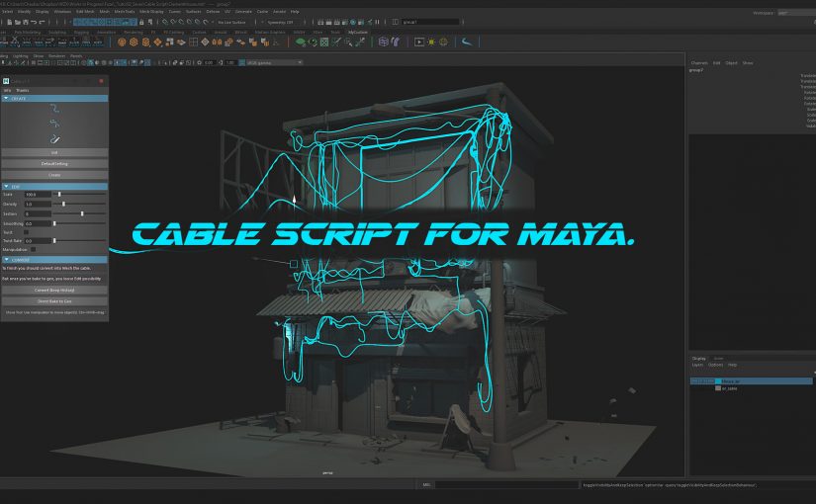Viewport: 816px width, 504px height.
Task: Click the pause icon in status line
Action: (377, 22)
